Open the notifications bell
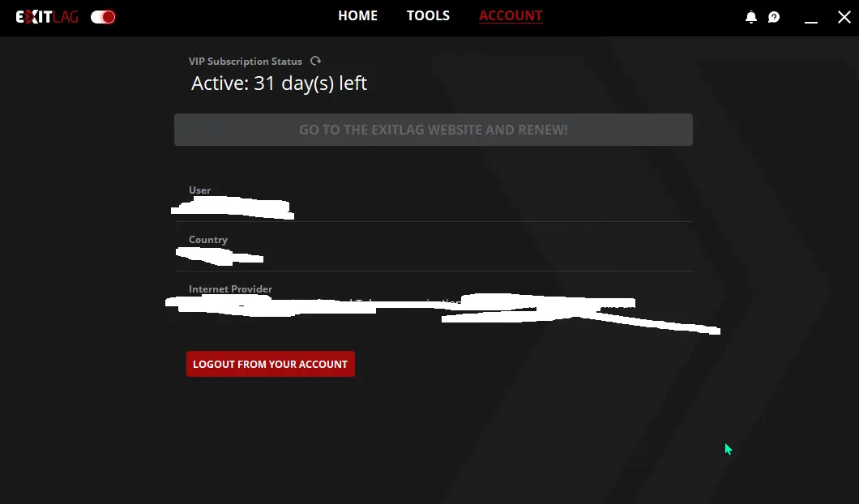859x504 pixels. 751,17
